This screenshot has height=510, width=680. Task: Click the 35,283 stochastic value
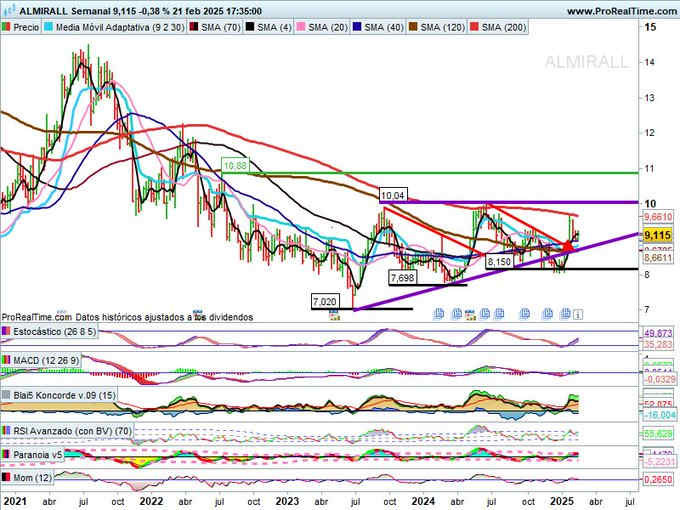click(x=658, y=345)
